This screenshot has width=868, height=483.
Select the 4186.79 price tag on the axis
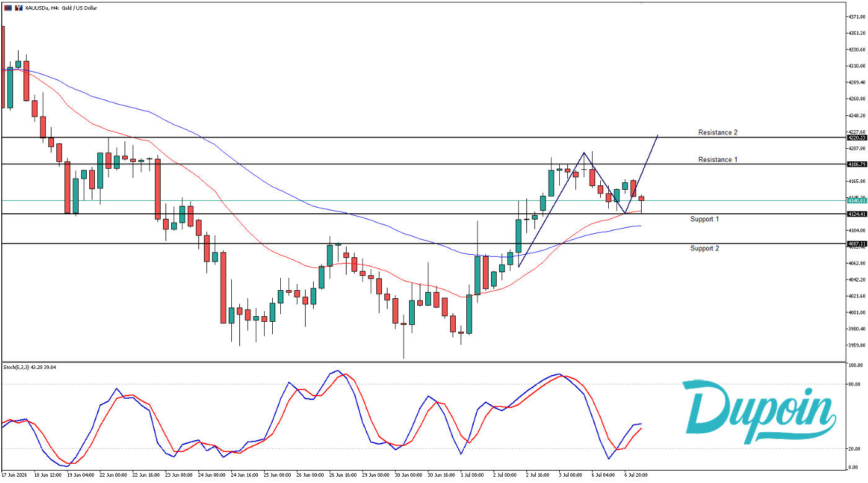(856, 164)
